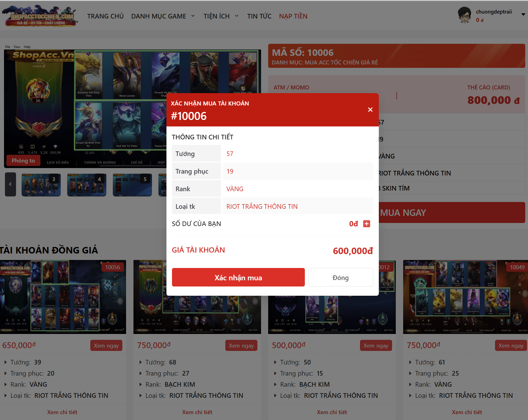Click the VÀNG rank value in modal
The image size is (528, 420).
(x=235, y=189)
